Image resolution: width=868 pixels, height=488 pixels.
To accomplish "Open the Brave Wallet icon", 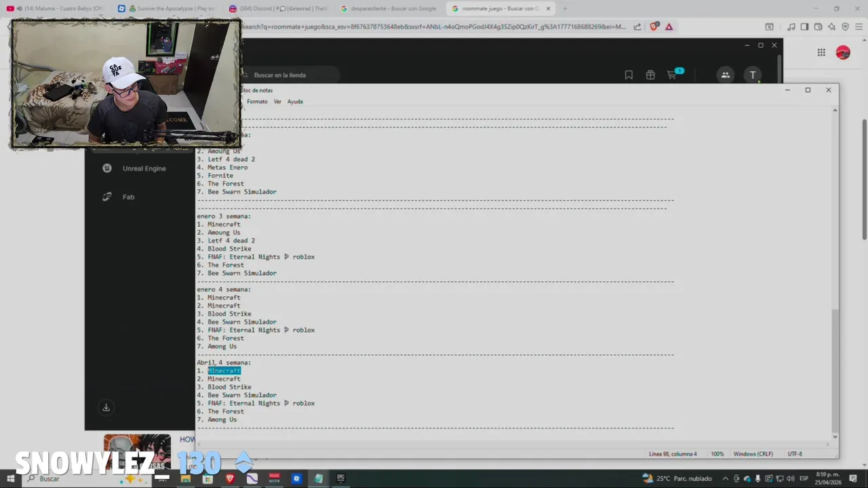I will click(x=818, y=27).
